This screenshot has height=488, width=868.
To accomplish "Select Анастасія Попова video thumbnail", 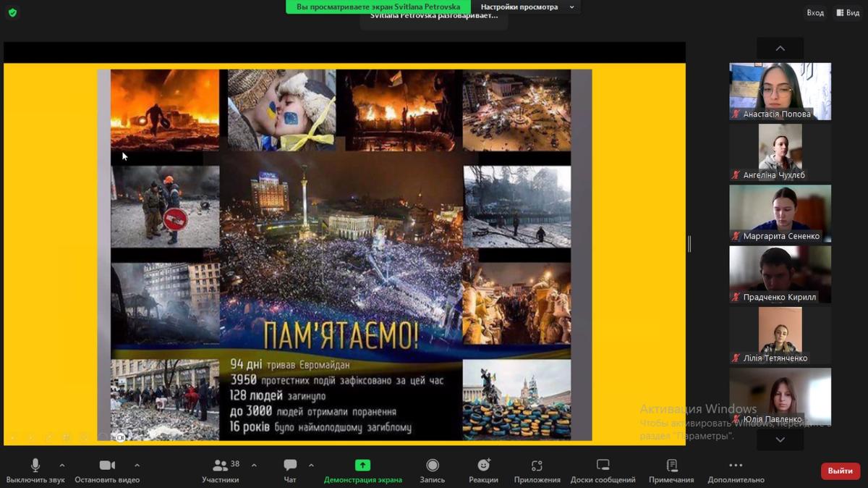I will pos(780,91).
